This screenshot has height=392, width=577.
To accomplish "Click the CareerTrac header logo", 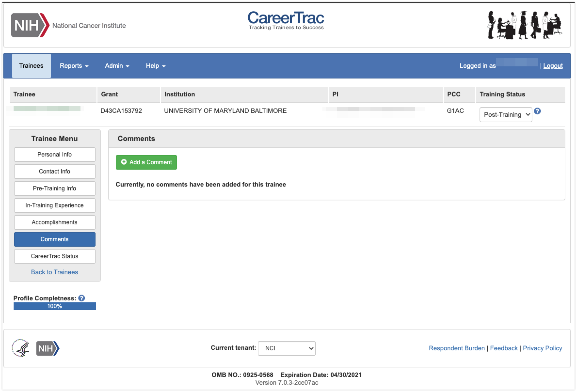I will pos(286,20).
